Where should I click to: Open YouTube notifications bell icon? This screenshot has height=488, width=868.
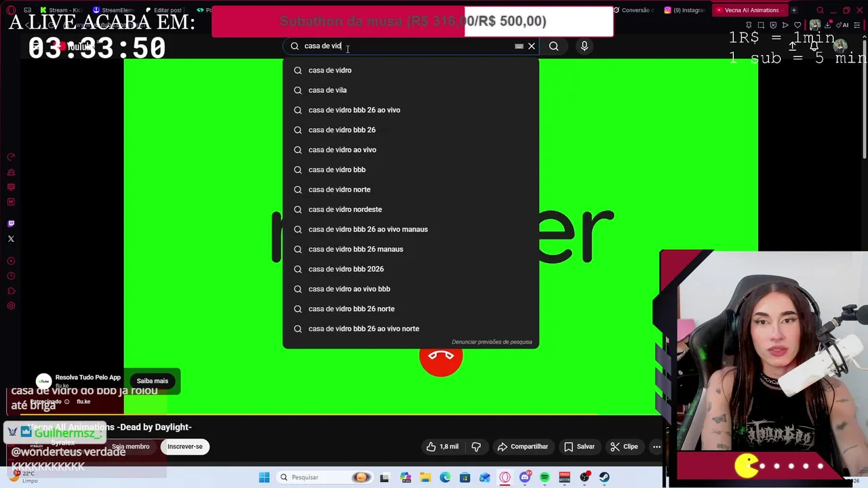pos(814,47)
